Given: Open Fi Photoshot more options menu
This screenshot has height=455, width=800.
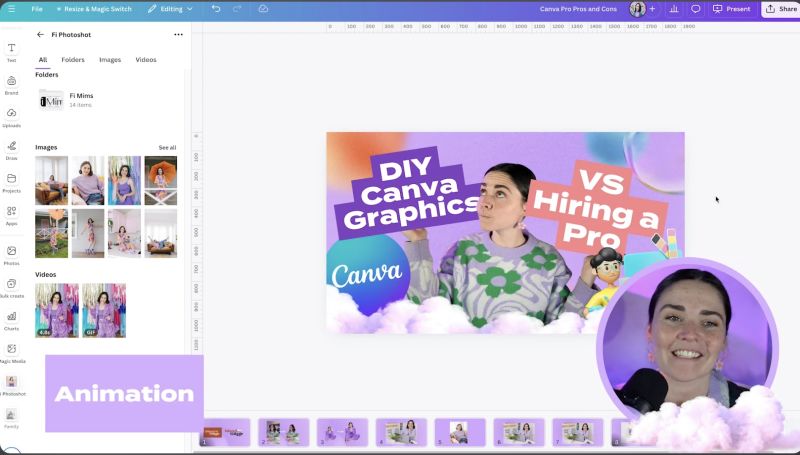Looking at the screenshot, I should pyautogui.click(x=178, y=35).
